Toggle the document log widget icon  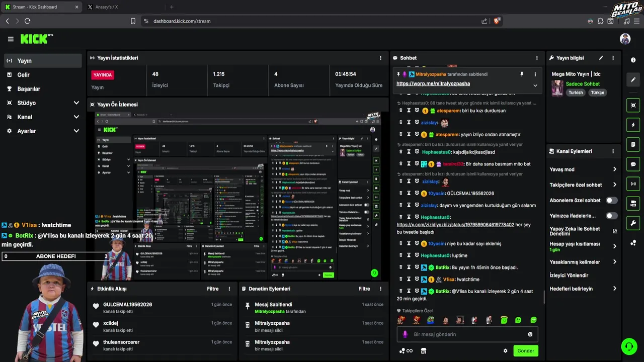click(633, 145)
